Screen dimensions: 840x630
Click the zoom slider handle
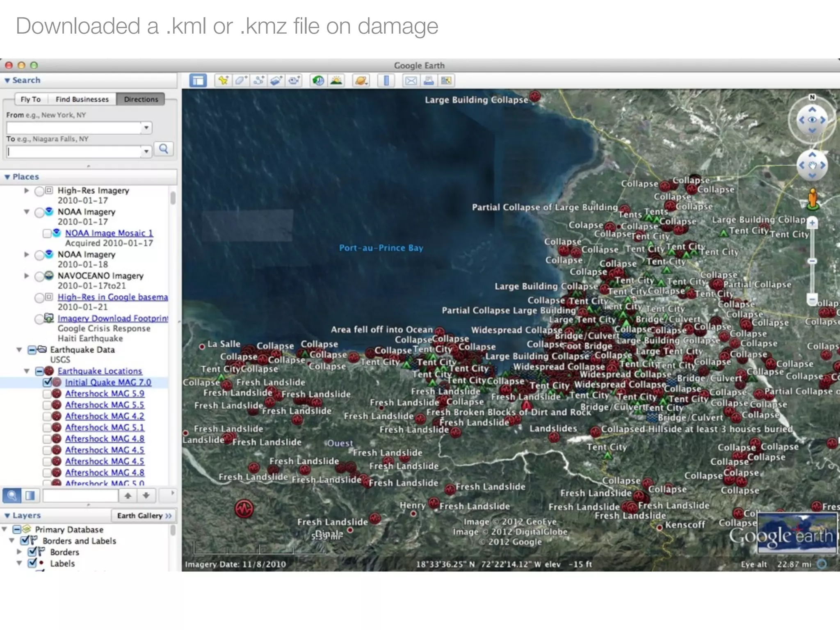[x=812, y=261]
